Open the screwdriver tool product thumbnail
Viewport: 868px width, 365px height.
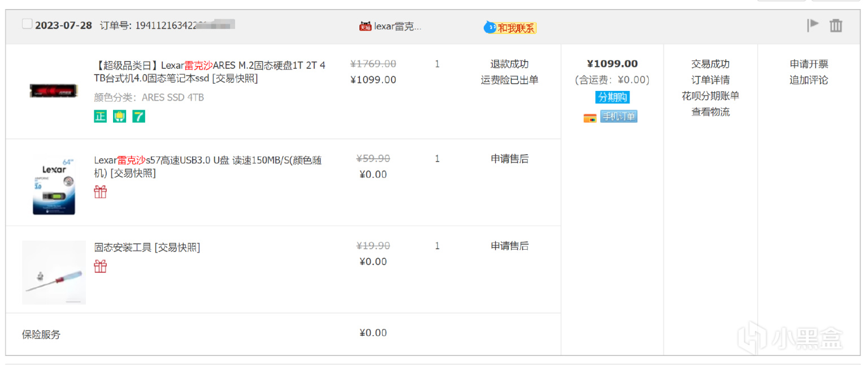[54, 273]
